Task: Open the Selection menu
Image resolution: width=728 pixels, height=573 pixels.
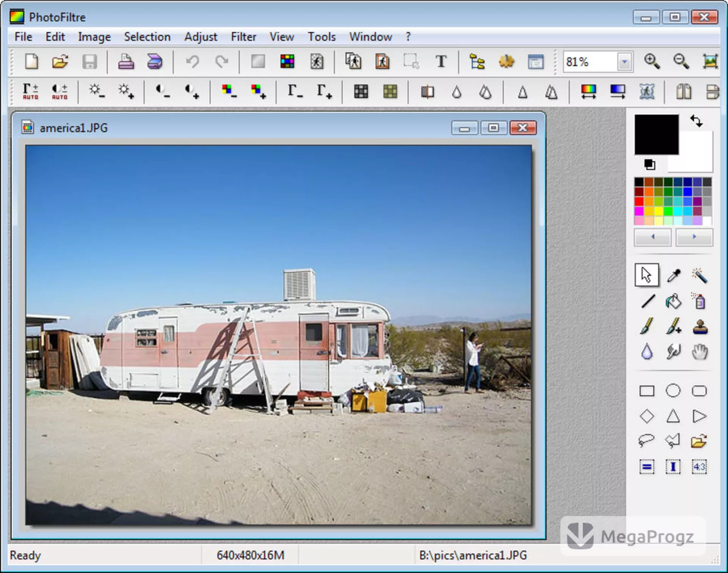Action: (147, 37)
